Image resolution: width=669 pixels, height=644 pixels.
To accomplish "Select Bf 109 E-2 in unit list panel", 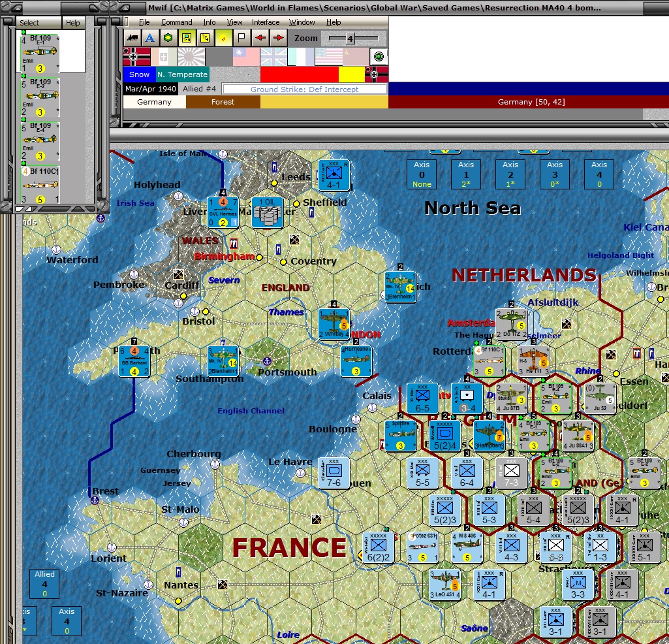I will (x=40, y=97).
